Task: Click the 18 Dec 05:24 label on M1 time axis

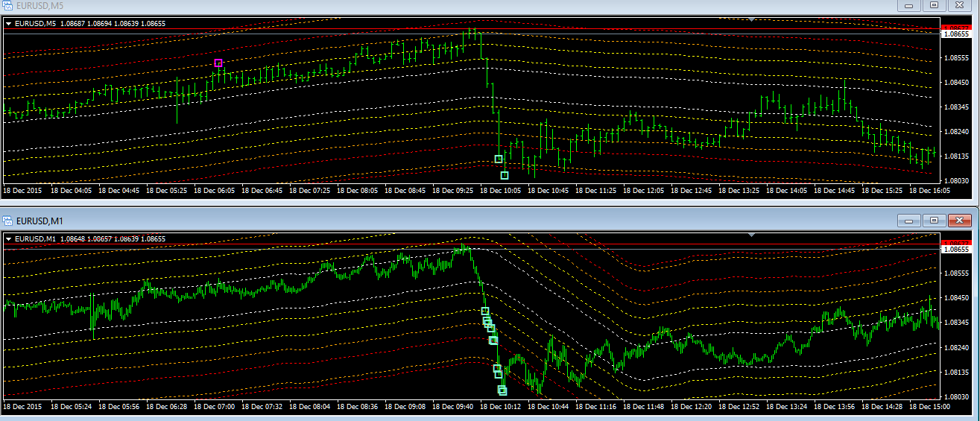Action: point(71,407)
